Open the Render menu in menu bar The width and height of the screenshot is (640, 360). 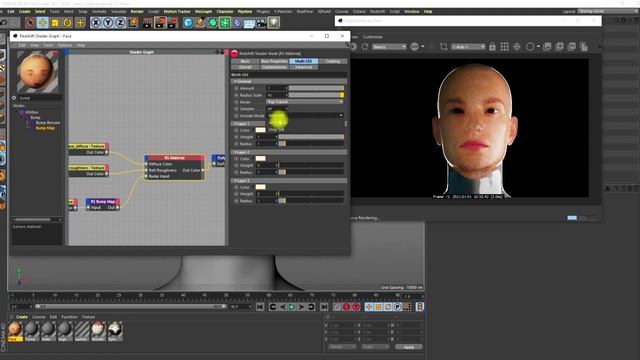(137, 11)
